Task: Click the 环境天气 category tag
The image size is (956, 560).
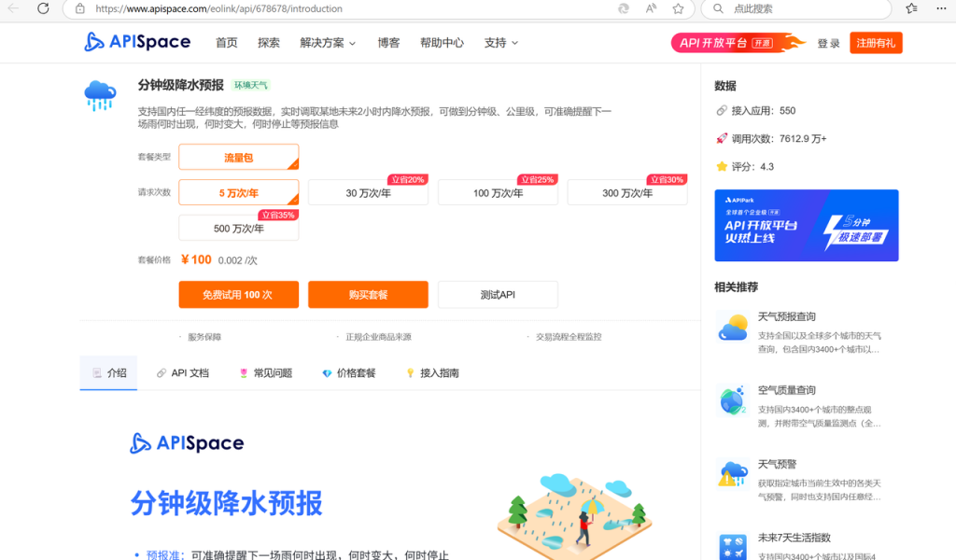Action: [250, 85]
